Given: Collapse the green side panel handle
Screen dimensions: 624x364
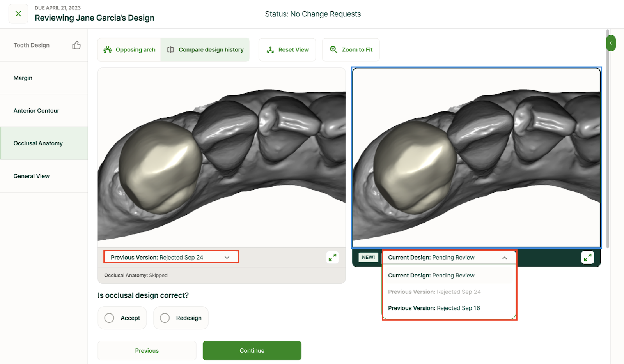Looking at the screenshot, I should 611,43.
